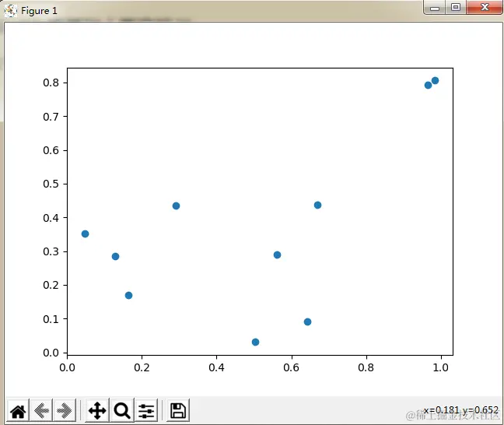The height and width of the screenshot is (425, 504).
Task: Maximize the Figure 1 window
Action: pyautogui.click(x=456, y=8)
